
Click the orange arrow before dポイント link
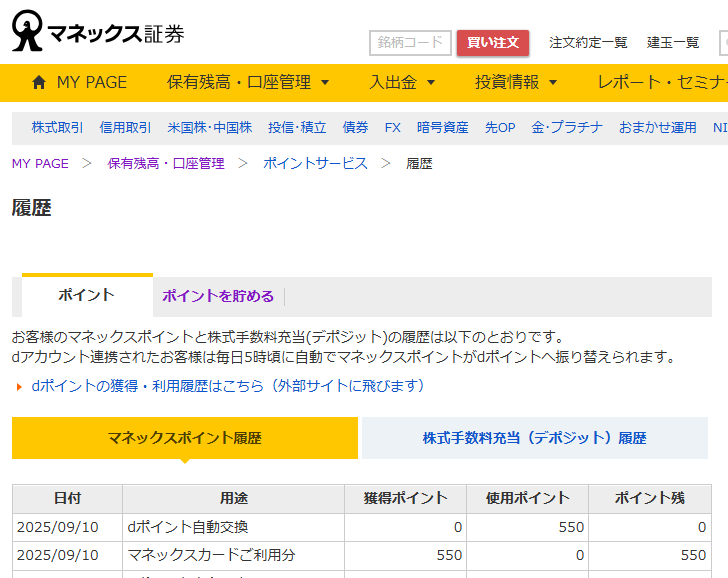click(x=19, y=387)
